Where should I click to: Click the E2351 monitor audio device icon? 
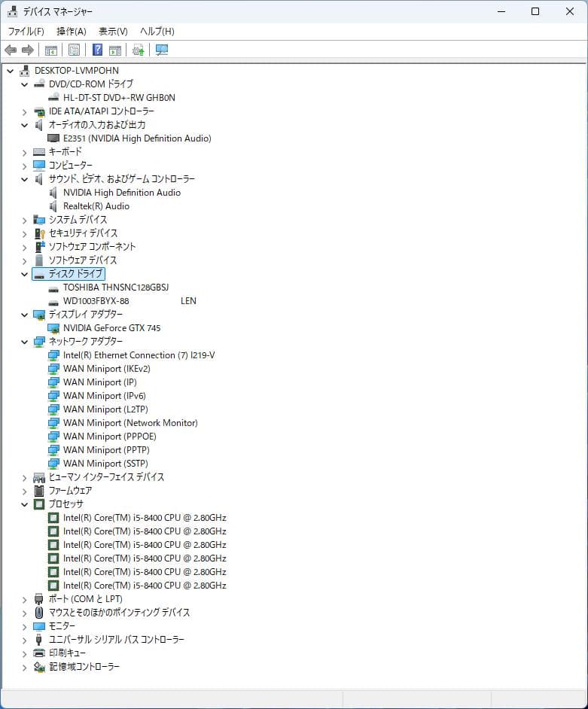coord(53,138)
